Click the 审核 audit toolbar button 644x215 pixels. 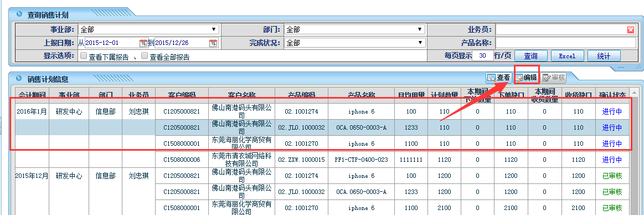tap(554, 77)
